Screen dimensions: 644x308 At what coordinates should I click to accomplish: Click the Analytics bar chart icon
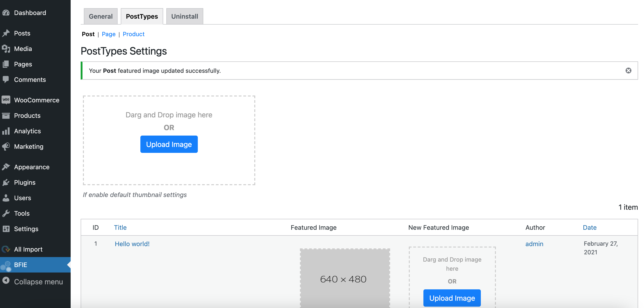pos(6,131)
